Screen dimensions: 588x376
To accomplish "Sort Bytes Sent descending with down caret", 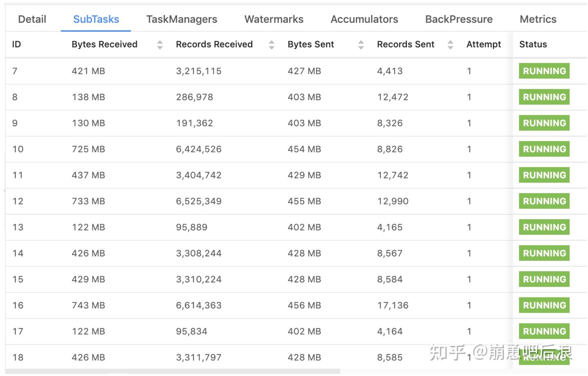I will coord(361,47).
